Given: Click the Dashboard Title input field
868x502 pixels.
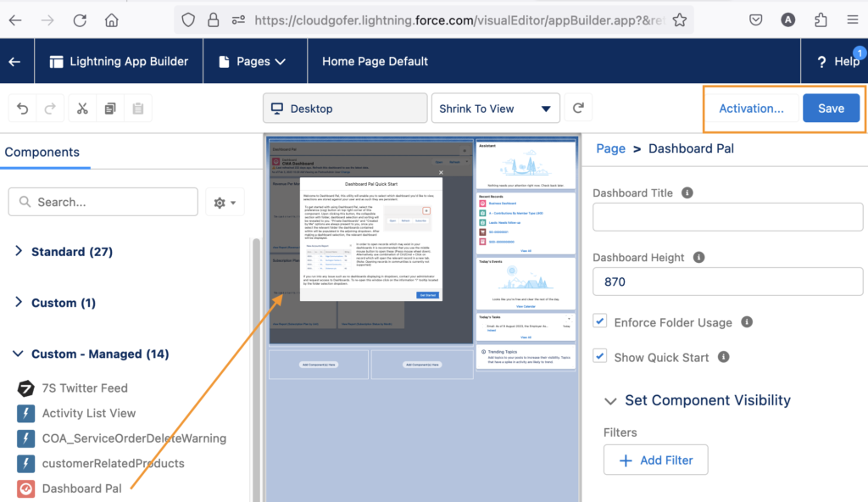Looking at the screenshot, I should pos(727,217).
